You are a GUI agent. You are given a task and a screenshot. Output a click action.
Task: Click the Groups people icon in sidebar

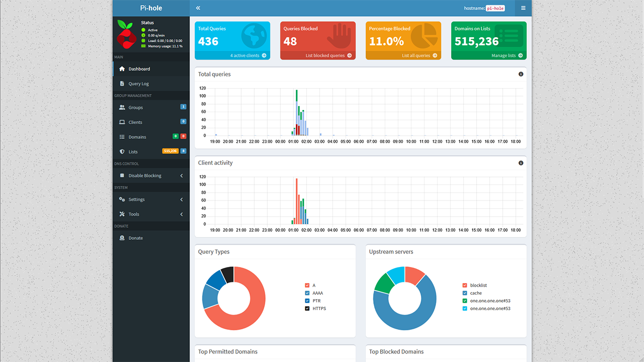coord(122,108)
